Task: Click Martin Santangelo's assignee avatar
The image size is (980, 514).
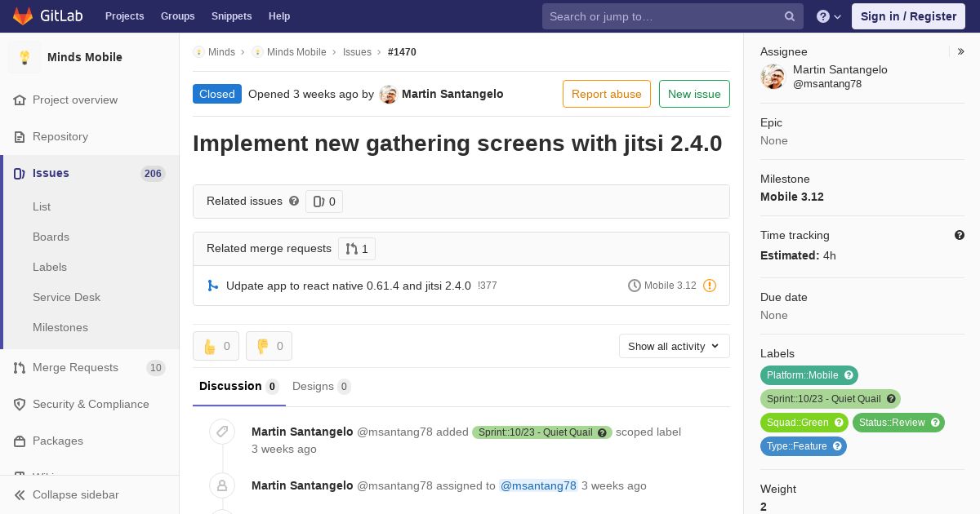Action: (x=773, y=77)
